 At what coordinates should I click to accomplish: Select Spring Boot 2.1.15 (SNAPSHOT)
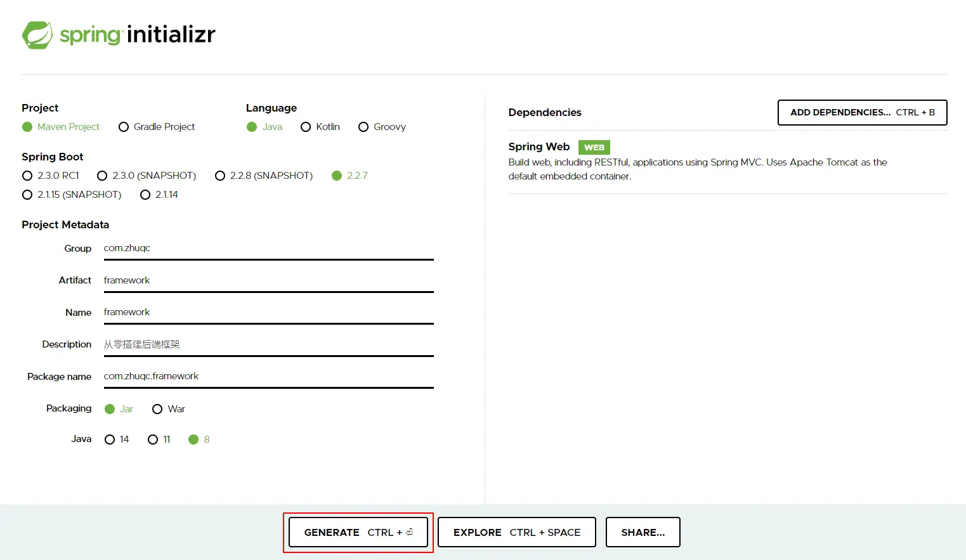[72, 195]
